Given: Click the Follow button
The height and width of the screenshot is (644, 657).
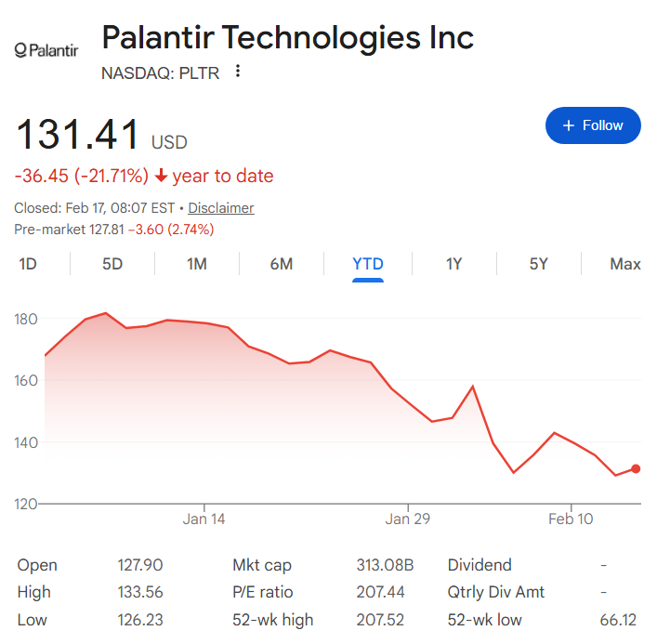Looking at the screenshot, I should [593, 125].
